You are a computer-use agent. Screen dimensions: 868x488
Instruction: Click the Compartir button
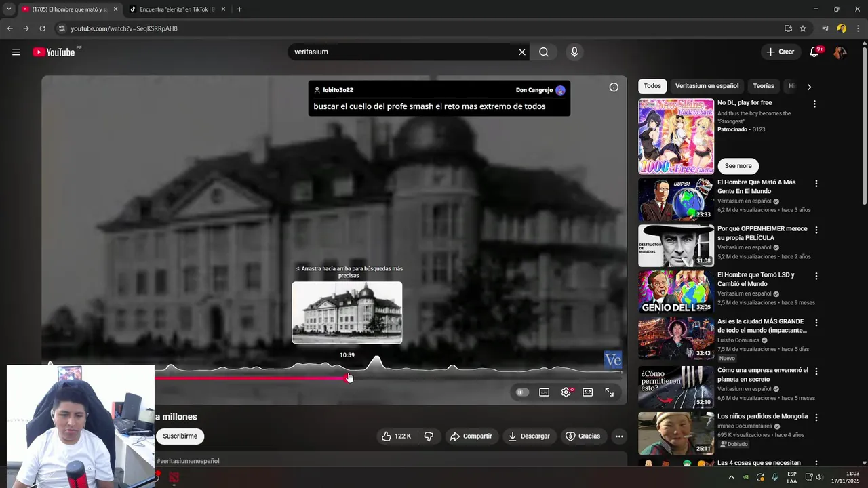[x=471, y=436]
